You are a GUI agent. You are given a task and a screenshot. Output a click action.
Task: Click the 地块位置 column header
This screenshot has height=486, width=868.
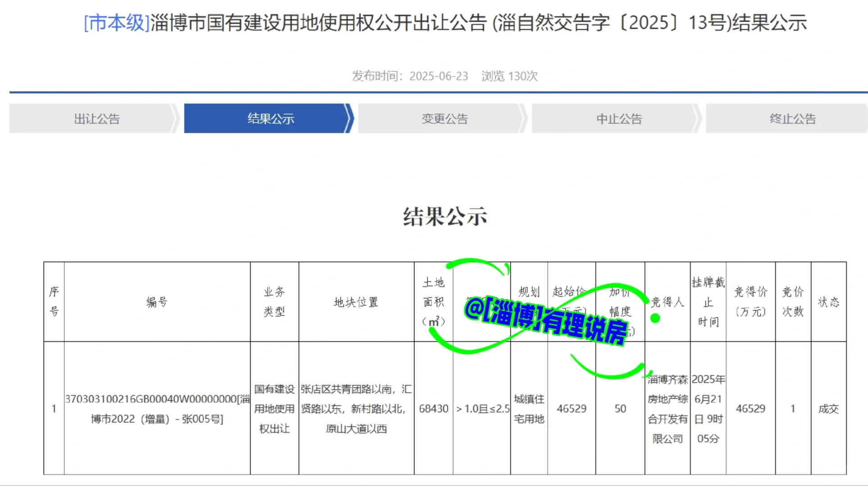click(x=356, y=301)
